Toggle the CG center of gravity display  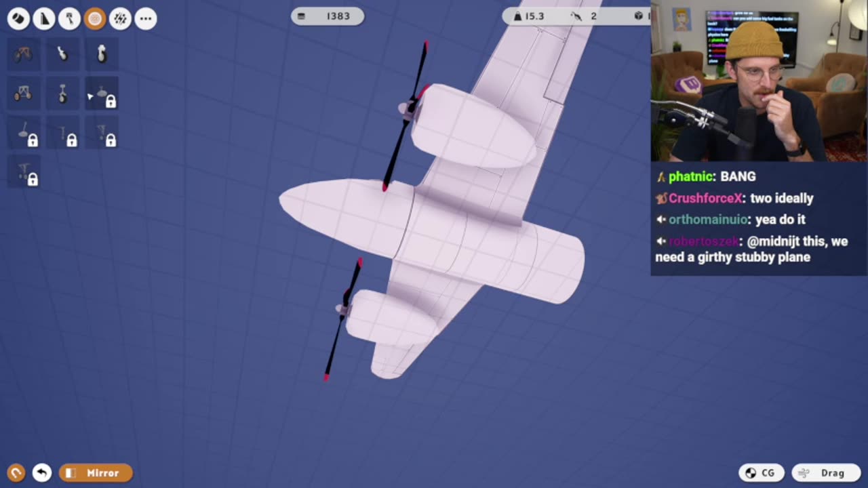click(762, 473)
